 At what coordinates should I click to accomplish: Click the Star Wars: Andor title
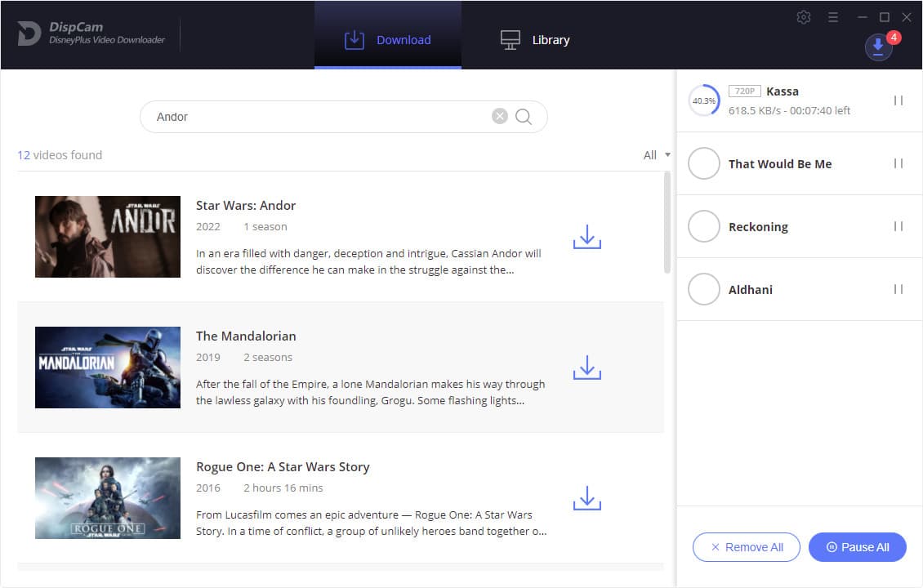[246, 206]
